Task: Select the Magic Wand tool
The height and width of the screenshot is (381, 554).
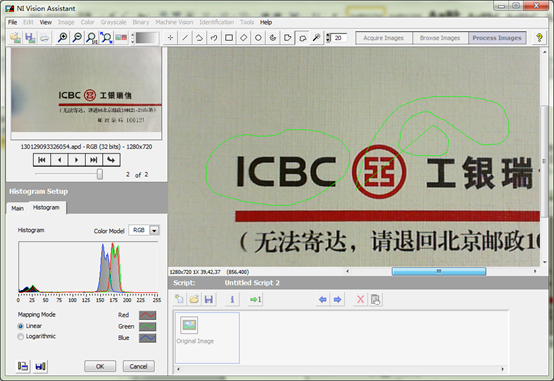Action: pyautogui.click(x=316, y=37)
